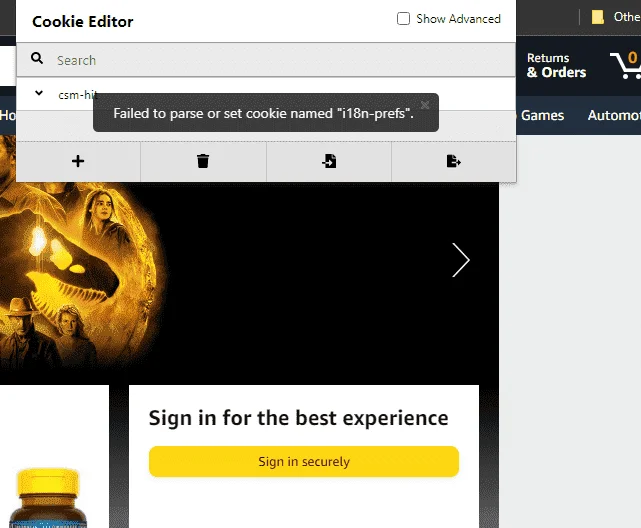Screen dimensions: 641x528
Task: Advance the banner carousel with right arrow
Action: 461,260
